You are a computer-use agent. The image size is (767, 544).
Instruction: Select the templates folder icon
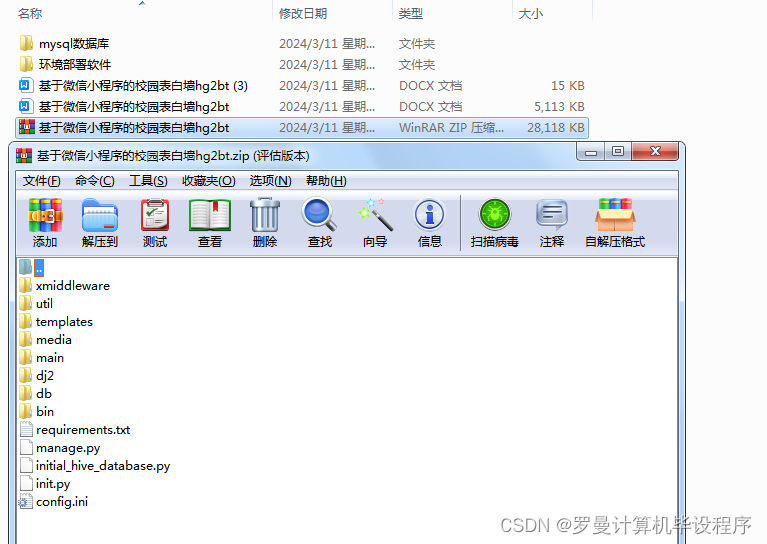click(26, 321)
